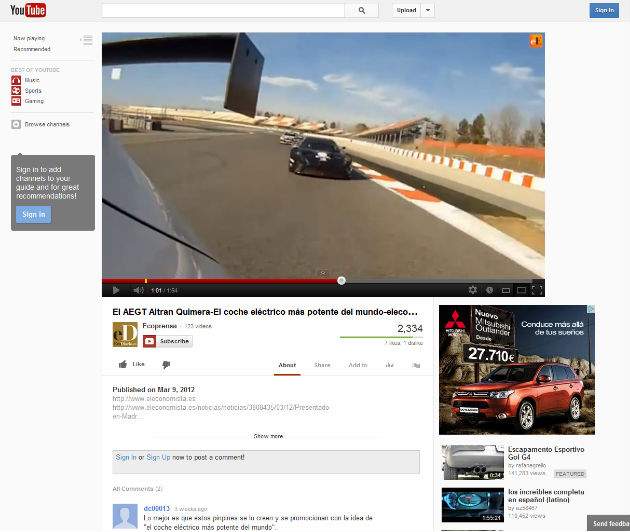This screenshot has width=630, height=532.
Task: Click the video frame area
Action: click(x=323, y=155)
